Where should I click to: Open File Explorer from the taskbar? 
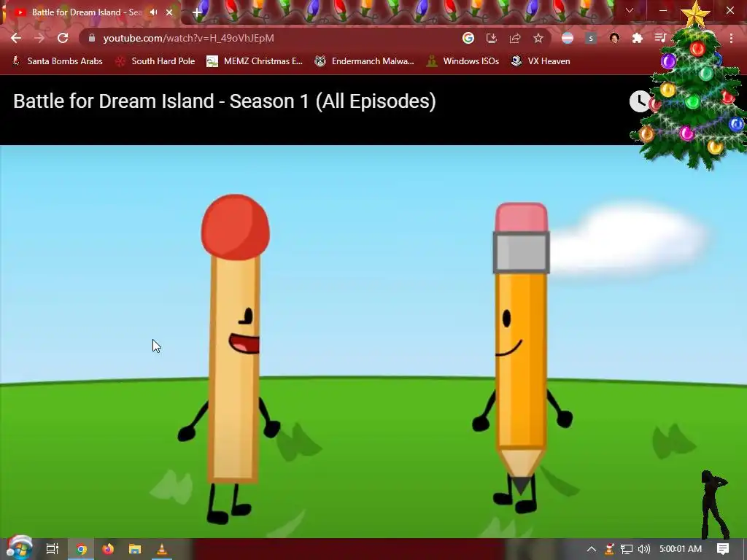135,549
